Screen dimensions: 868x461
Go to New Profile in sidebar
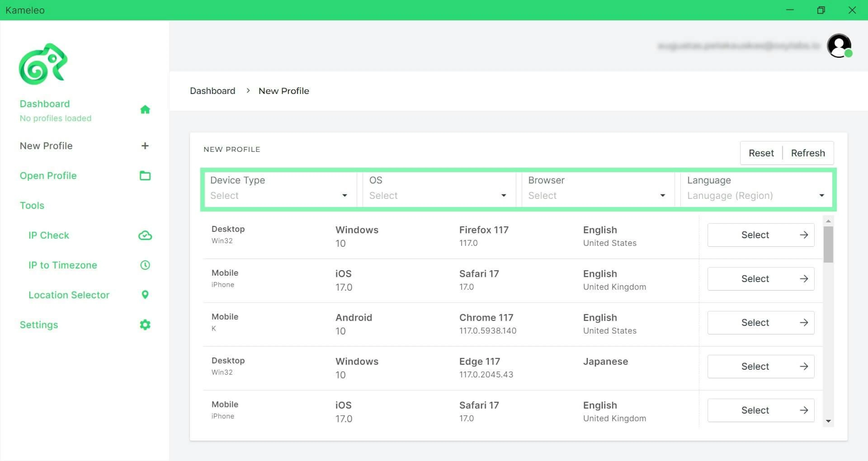point(46,146)
